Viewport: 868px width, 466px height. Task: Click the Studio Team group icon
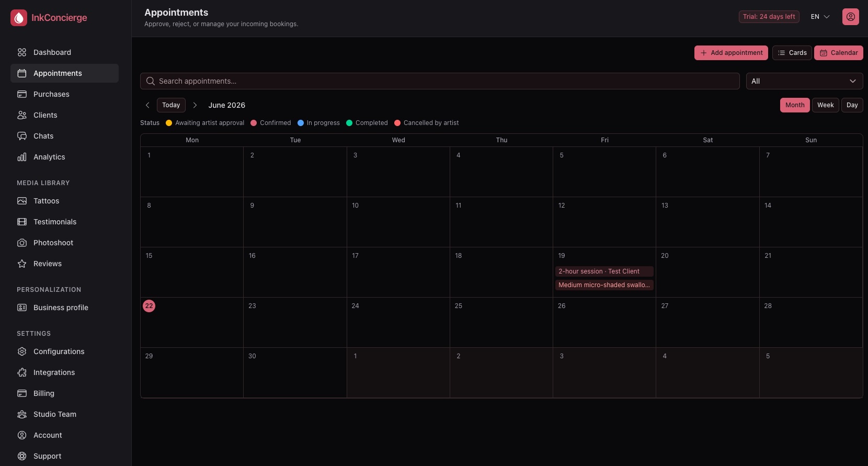[x=22, y=414]
